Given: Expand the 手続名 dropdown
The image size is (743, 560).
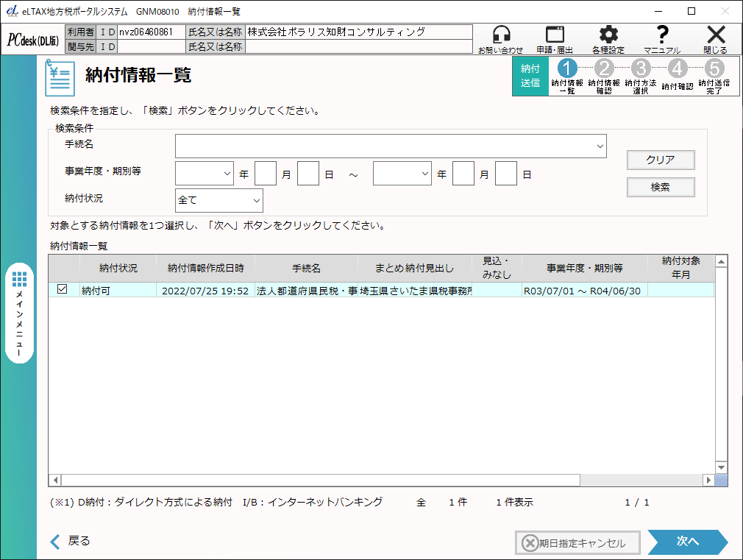Looking at the screenshot, I should point(391,146).
